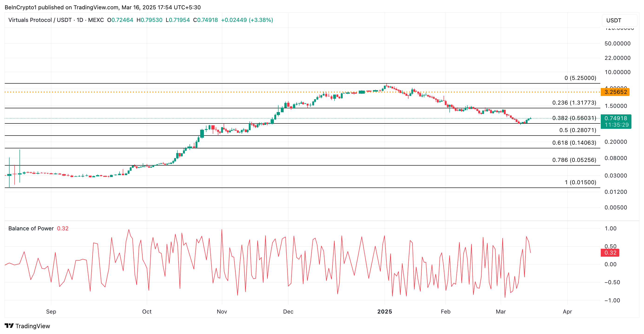Click the TradingView logo icon

point(9,325)
